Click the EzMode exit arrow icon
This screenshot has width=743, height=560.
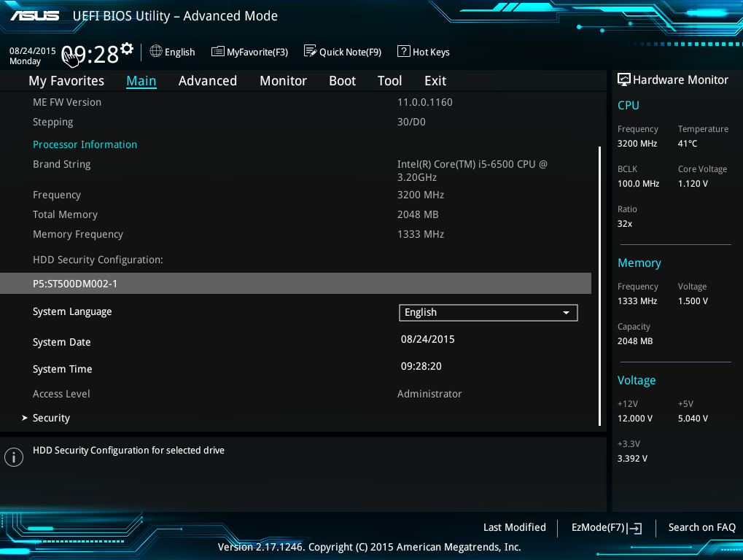(x=634, y=528)
